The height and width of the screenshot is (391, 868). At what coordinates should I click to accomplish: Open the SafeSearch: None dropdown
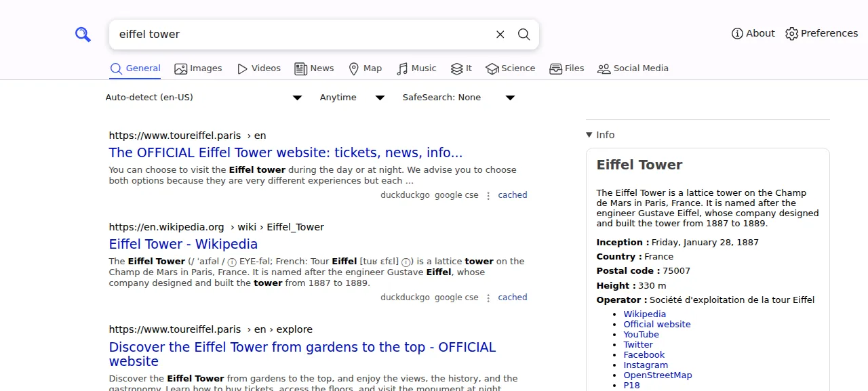pyautogui.click(x=459, y=98)
